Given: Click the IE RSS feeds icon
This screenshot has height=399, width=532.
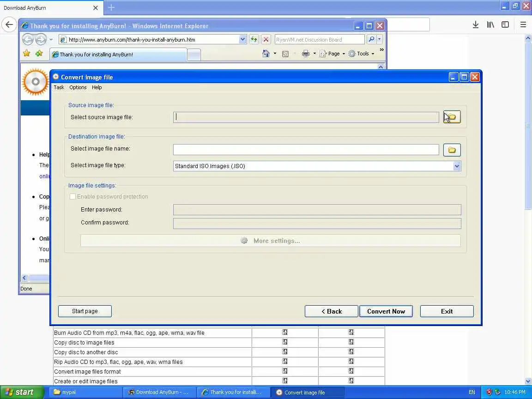Looking at the screenshot, I should click(x=285, y=54).
